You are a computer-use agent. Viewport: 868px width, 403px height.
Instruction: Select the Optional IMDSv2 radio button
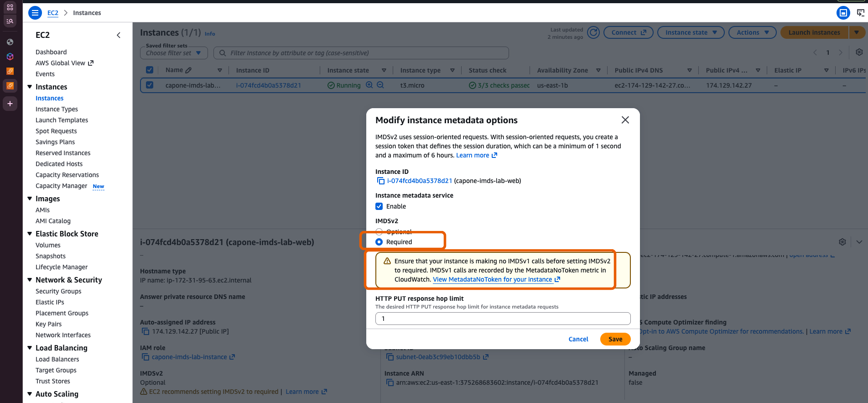379,231
